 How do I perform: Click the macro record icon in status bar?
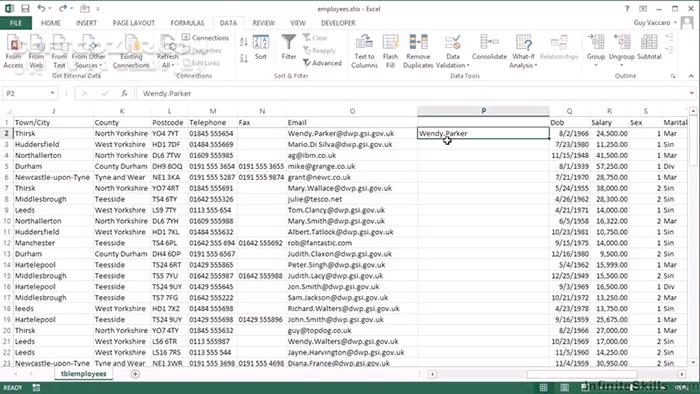coord(36,388)
